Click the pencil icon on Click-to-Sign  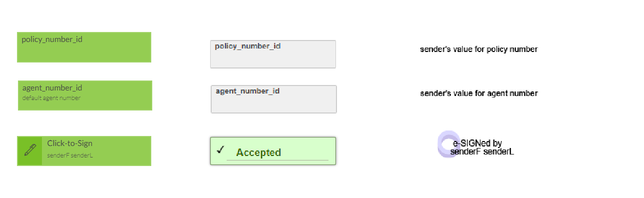30,150
